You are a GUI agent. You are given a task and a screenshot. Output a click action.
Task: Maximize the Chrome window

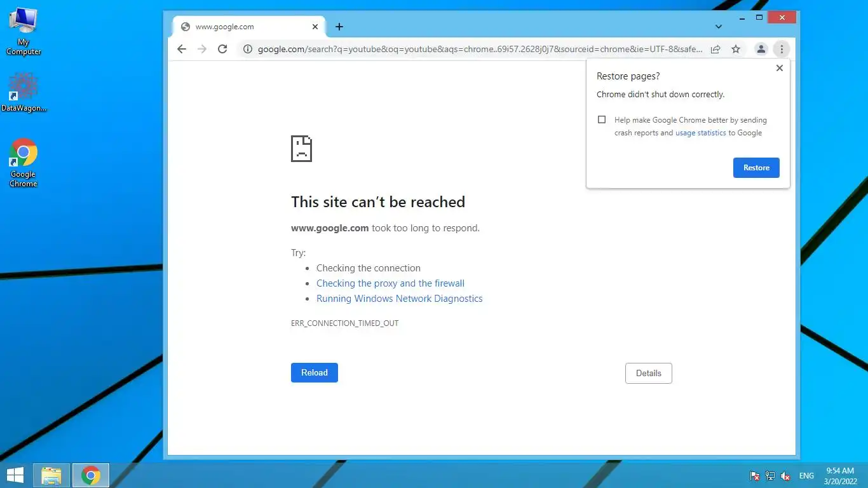point(759,18)
